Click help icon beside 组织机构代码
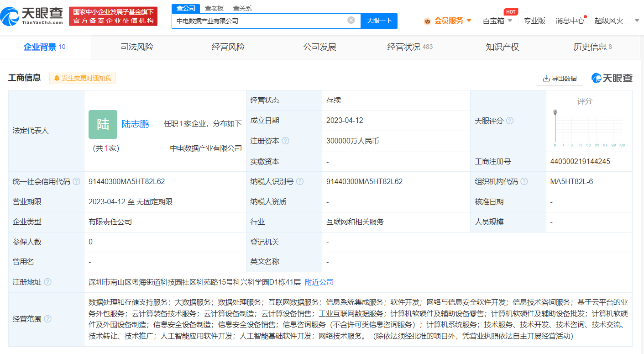Viewport: 644px width, 354px height. point(524,181)
